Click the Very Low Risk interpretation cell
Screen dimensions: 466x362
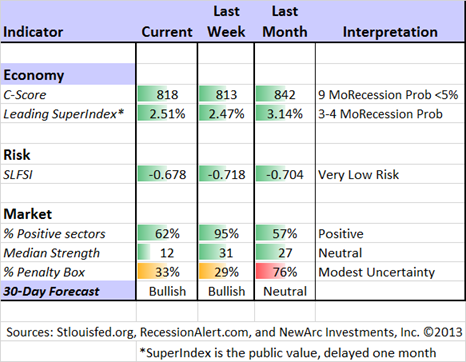point(390,174)
